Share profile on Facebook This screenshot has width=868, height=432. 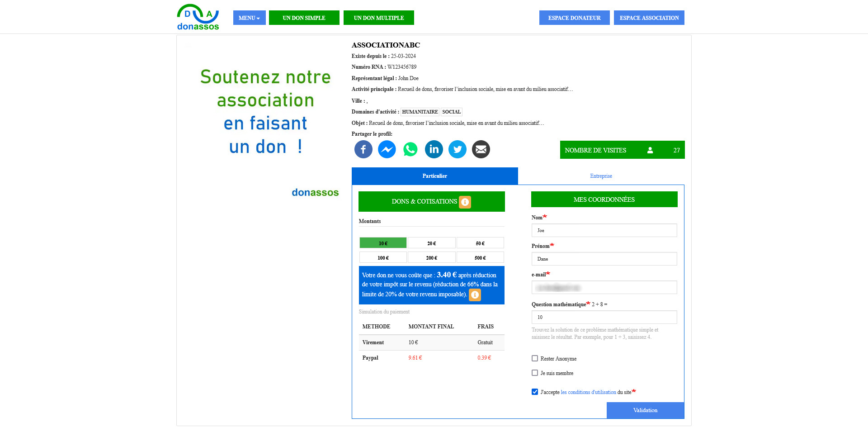pyautogui.click(x=363, y=149)
